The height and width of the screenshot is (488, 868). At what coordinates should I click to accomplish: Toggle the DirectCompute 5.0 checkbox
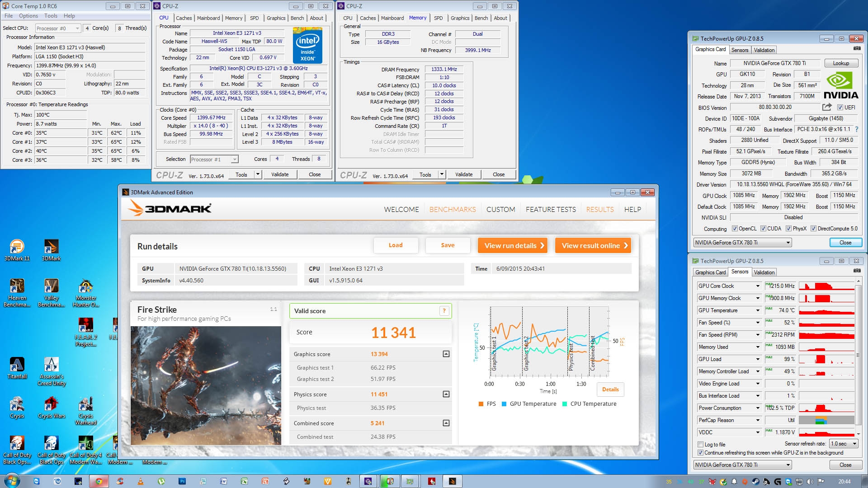click(813, 229)
